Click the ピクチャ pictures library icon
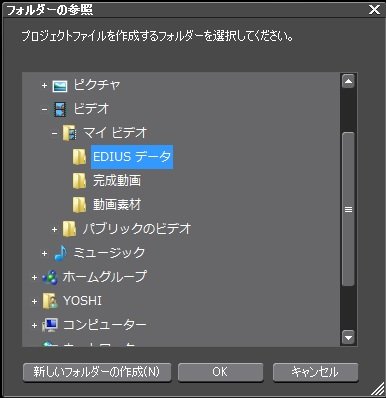Screen dimensions: 386x398 coord(60,86)
